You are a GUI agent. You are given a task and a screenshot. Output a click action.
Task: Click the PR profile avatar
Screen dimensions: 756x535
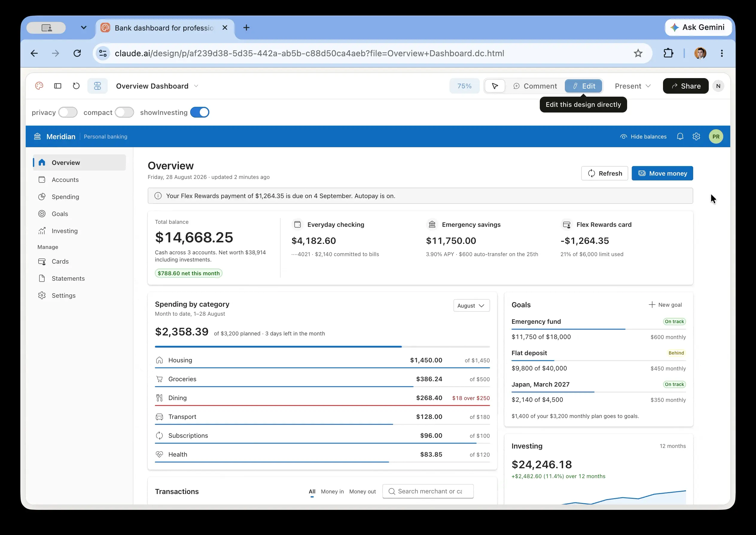[716, 136]
